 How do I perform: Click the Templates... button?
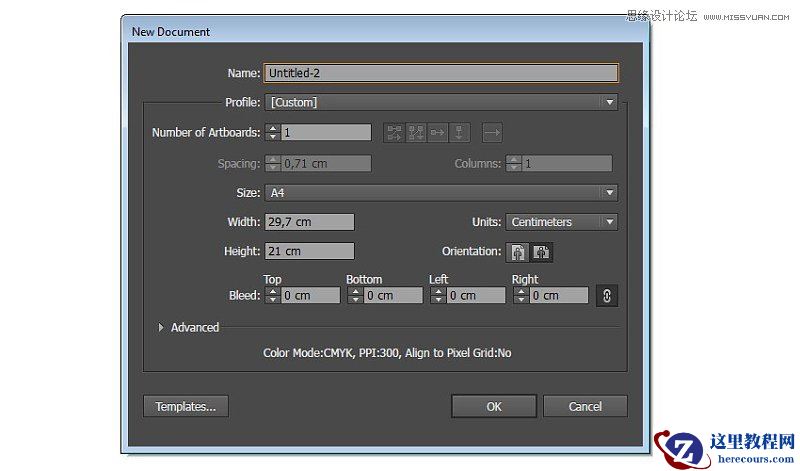click(185, 406)
